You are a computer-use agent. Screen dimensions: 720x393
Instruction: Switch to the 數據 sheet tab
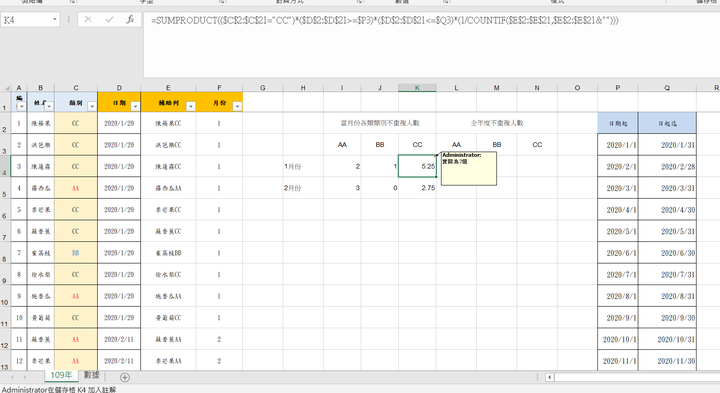click(91, 375)
